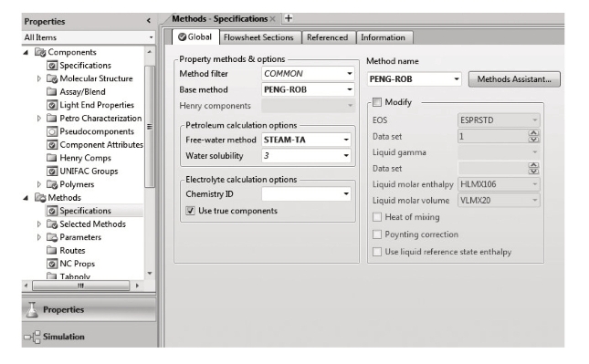
Task: Click the horizontal scrollbar in the tree panel
Action: point(80,286)
